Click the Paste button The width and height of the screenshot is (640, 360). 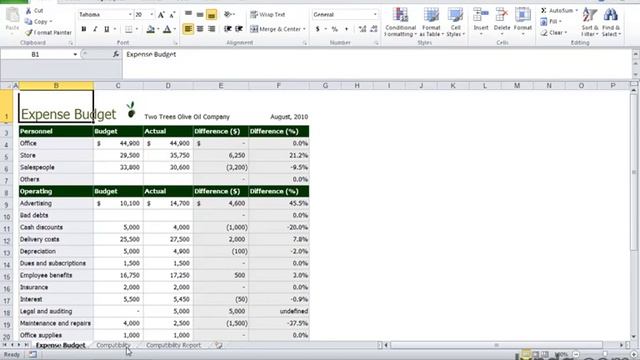[x=12, y=19]
